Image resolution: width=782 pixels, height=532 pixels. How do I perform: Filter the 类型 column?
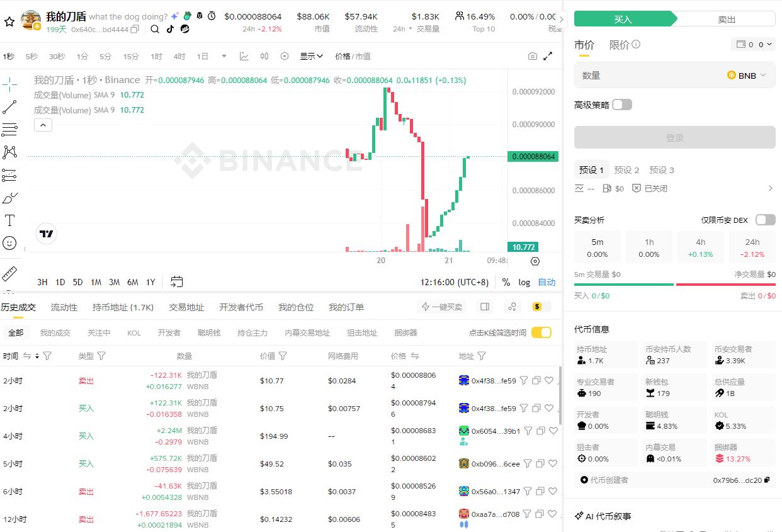tap(101, 356)
